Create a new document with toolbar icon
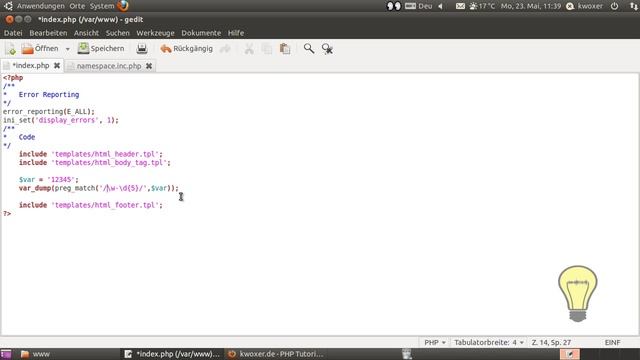Image resolution: width=640 pixels, height=360 pixels. coord(11,49)
